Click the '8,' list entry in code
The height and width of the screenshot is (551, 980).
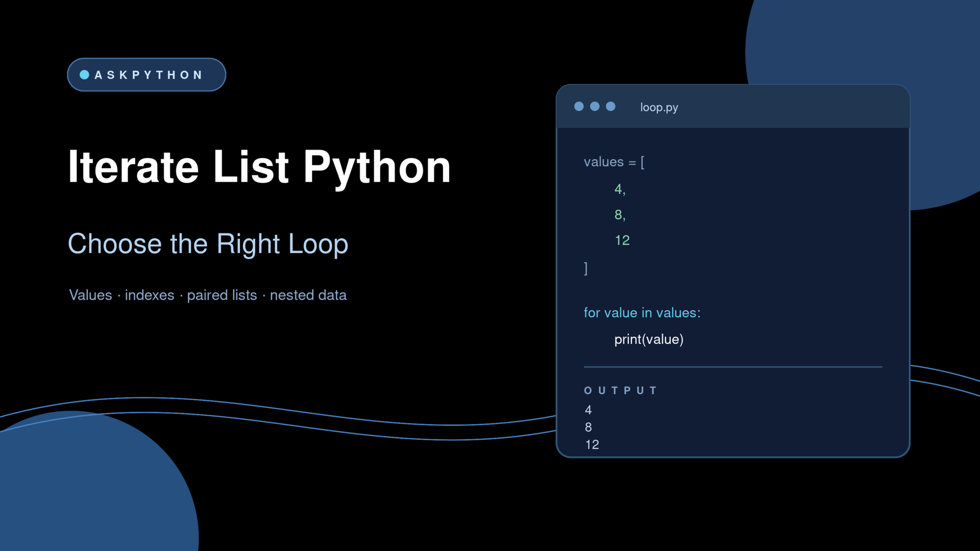620,215
